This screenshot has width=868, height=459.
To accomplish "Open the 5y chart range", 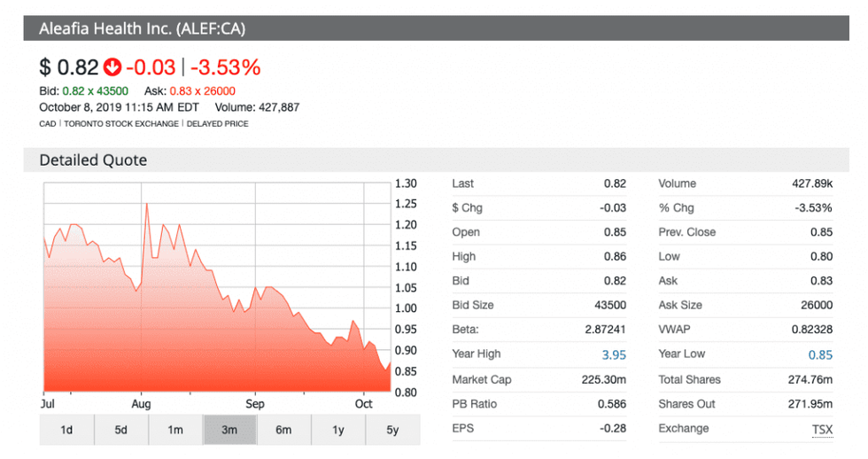I will (392, 430).
